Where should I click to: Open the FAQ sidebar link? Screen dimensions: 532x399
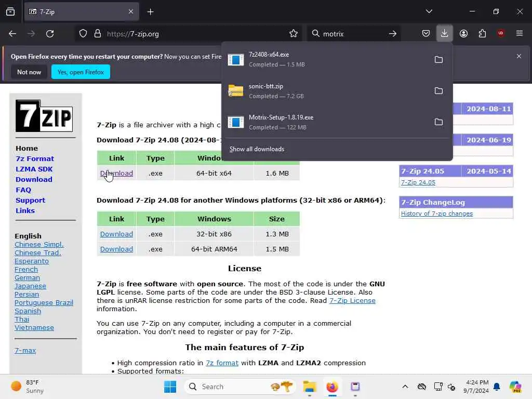(x=23, y=190)
